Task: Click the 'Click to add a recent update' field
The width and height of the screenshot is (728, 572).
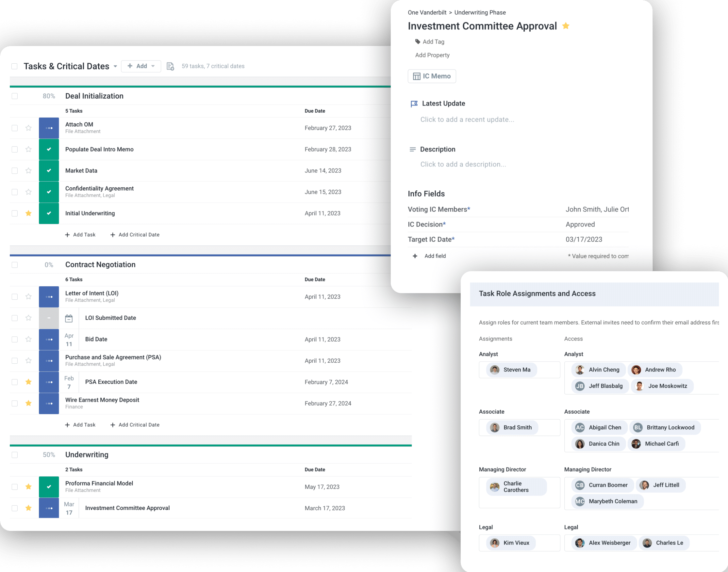Action: click(x=467, y=119)
